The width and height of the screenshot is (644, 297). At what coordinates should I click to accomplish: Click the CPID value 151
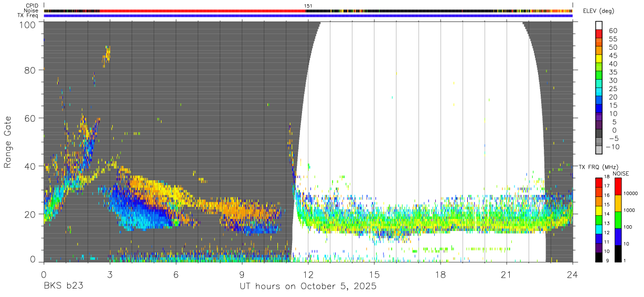point(308,6)
